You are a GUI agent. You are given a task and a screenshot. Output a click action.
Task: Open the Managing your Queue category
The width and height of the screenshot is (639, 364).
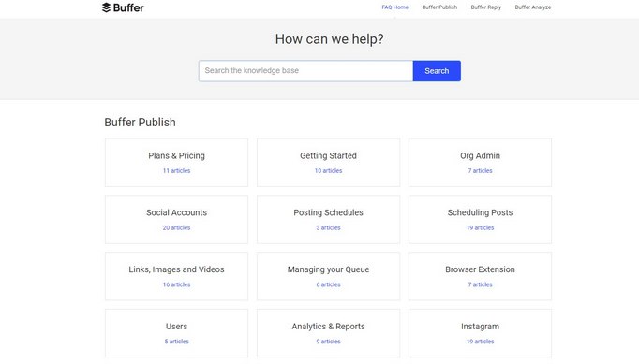pyautogui.click(x=328, y=276)
